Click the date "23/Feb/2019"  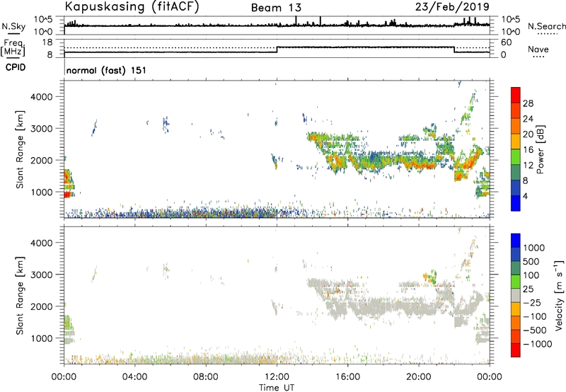[x=452, y=7]
